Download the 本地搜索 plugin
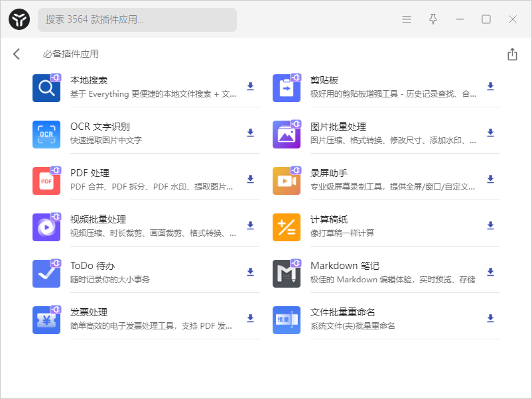Screen dimensions: 532x399 click(x=250, y=86)
